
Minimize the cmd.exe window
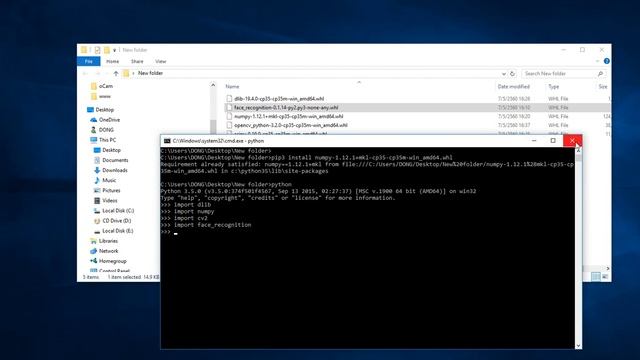[534, 140]
